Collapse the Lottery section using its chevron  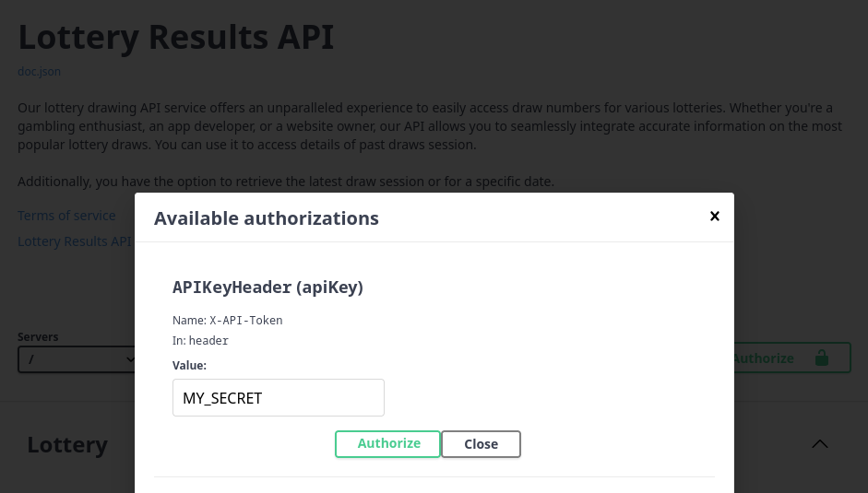pyautogui.click(x=819, y=444)
